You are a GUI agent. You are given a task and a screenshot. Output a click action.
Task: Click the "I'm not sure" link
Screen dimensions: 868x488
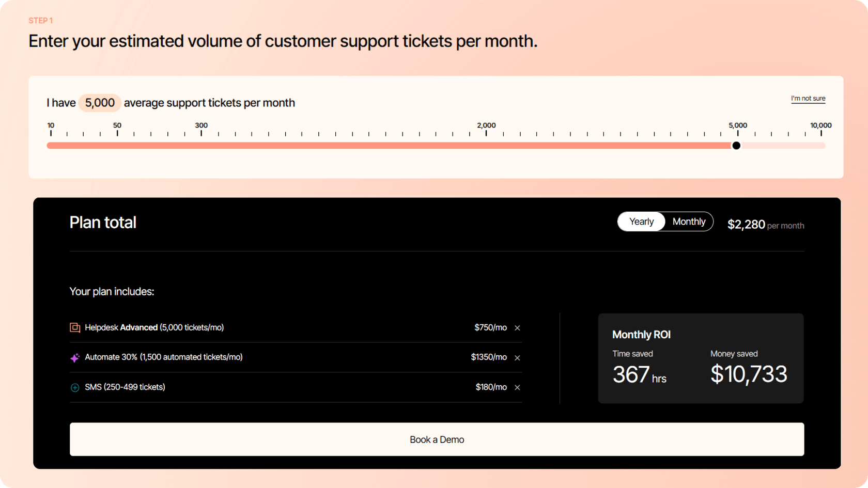click(x=808, y=98)
